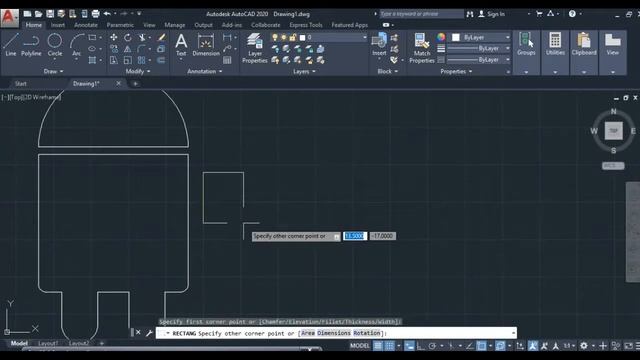Image resolution: width=640 pixels, height=360 pixels.
Task: Choose Dimensions option in command line
Action: 334,333
